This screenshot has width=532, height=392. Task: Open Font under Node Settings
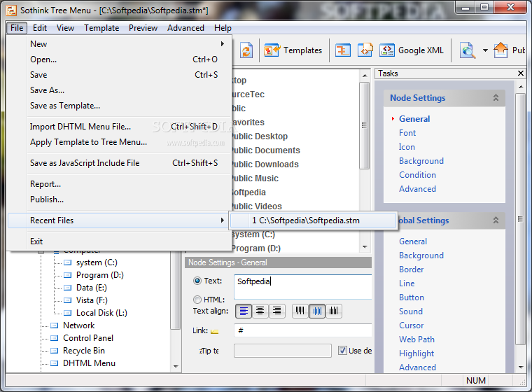pos(407,133)
